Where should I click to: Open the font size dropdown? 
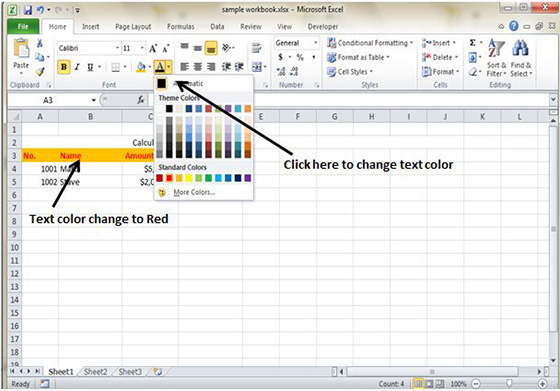coord(142,48)
